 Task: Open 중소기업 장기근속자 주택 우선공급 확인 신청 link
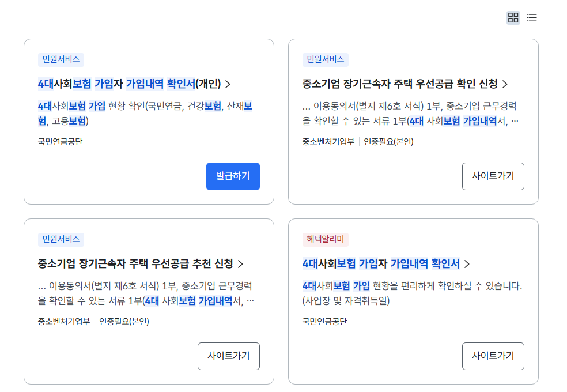[x=399, y=84]
